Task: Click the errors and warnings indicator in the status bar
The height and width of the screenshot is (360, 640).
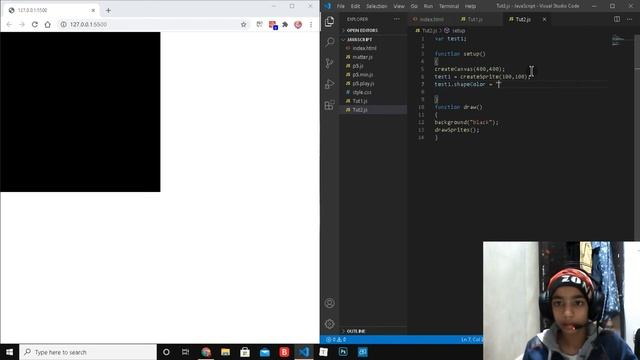Action: 336,340
